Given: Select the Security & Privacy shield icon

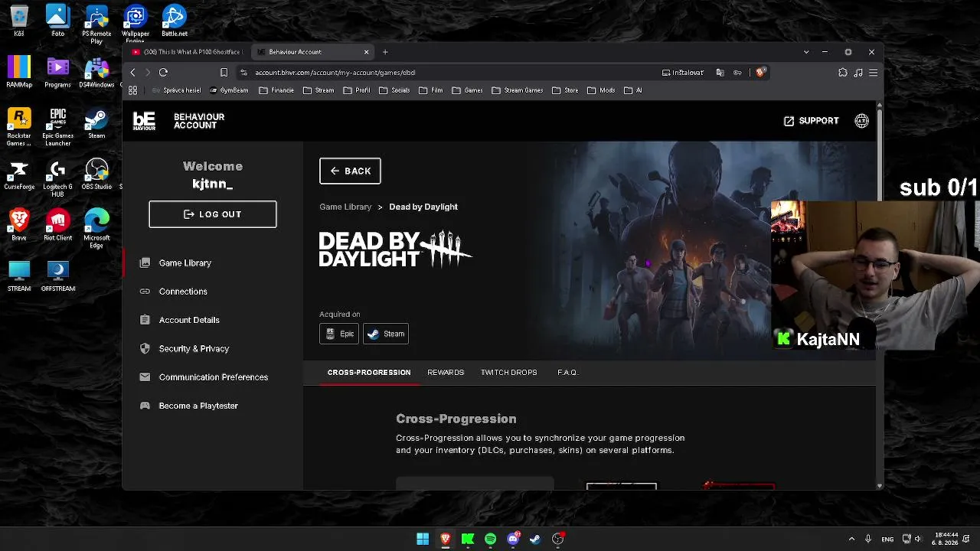Looking at the screenshot, I should point(145,348).
